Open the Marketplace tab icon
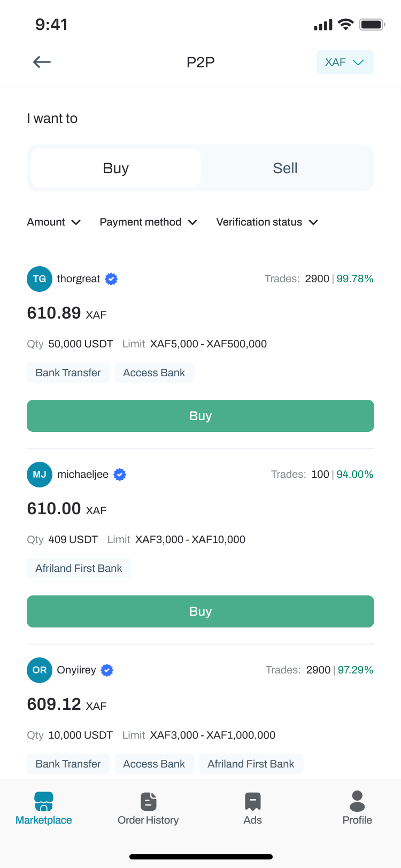 [x=44, y=801]
